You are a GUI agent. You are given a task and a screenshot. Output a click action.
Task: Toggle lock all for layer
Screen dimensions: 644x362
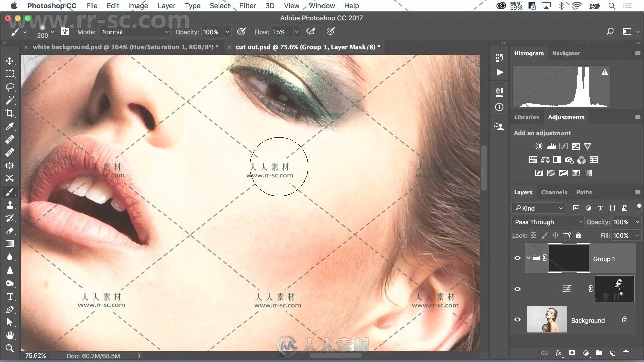click(578, 235)
